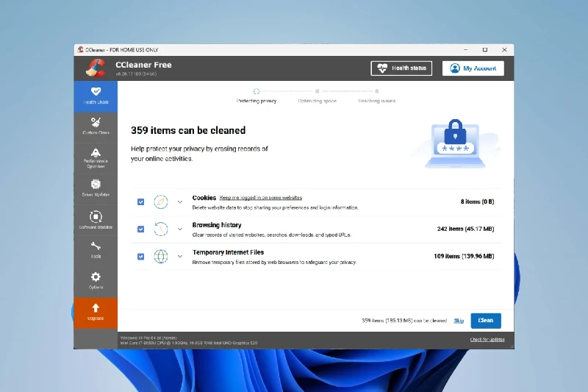This screenshot has width=588, height=392.
Task: Minimize the CCleaner window
Action: point(466,49)
